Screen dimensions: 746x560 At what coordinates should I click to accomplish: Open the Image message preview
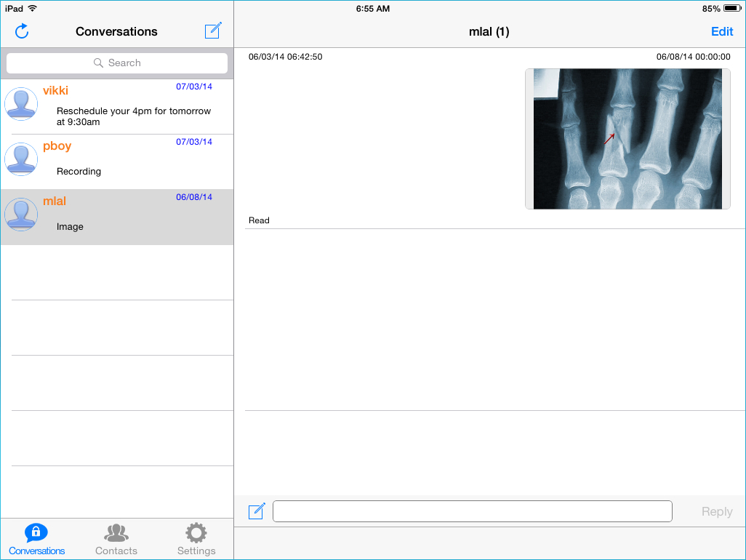(70, 226)
